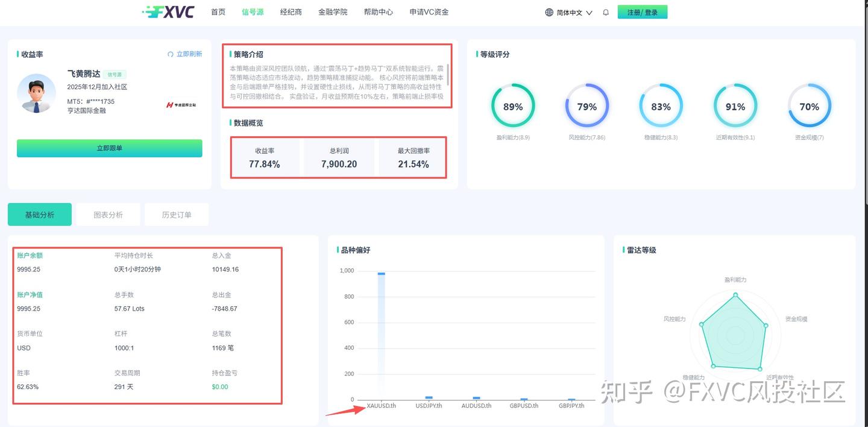Click the 信号源 badge beside 飞黄腾达
The image size is (868, 427).
tap(114, 74)
